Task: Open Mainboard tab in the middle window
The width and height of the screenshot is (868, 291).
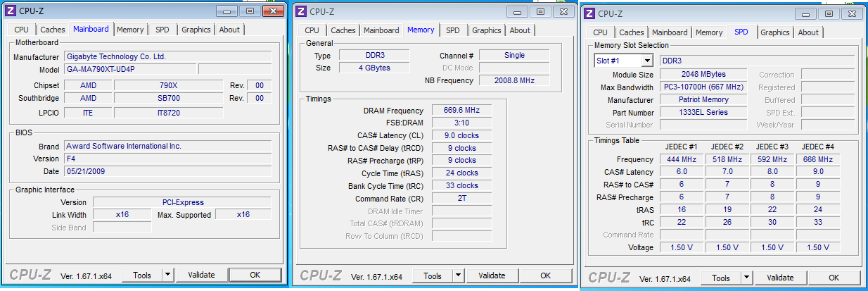Action: pos(381,30)
